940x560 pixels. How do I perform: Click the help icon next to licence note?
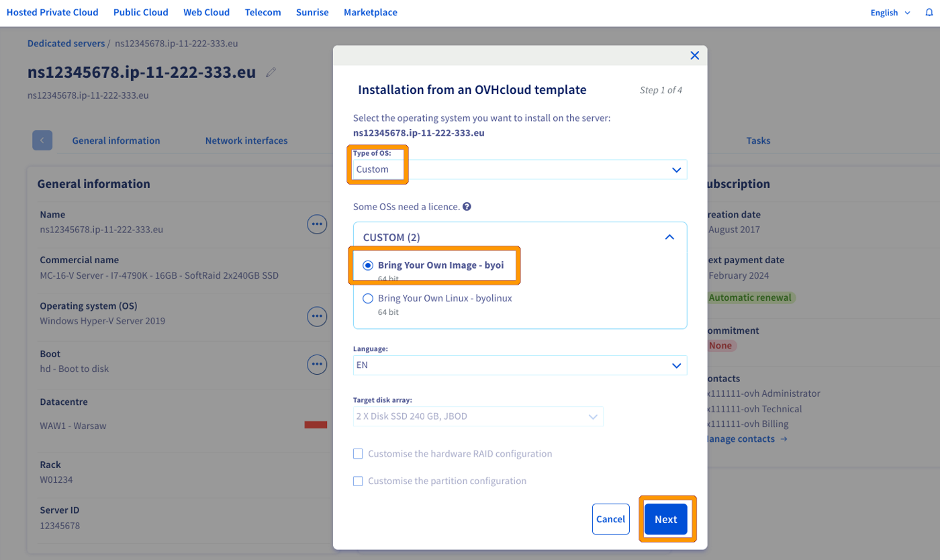(x=467, y=207)
